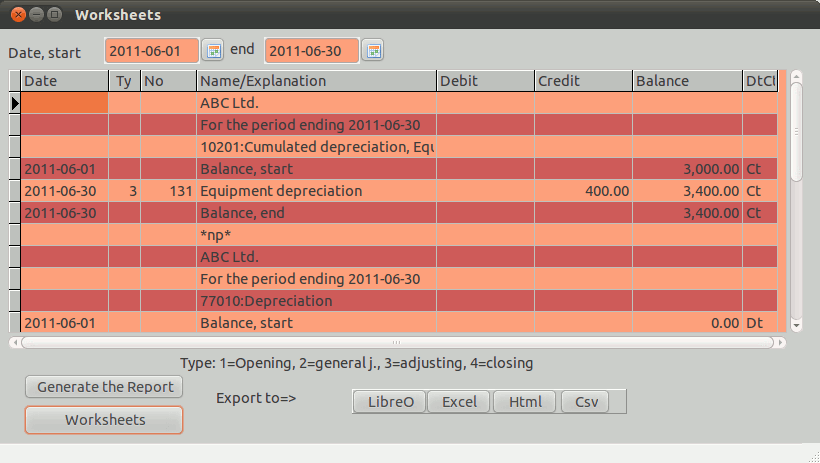This screenshot has height=463, width=820.
Task: Open the end date calendar picker
Action: (x=372, y=50)
